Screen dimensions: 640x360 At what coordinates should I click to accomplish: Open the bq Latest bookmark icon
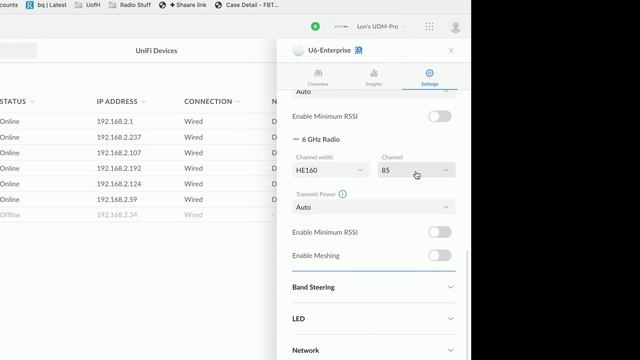pyautogui.click(x=30, y=5)
